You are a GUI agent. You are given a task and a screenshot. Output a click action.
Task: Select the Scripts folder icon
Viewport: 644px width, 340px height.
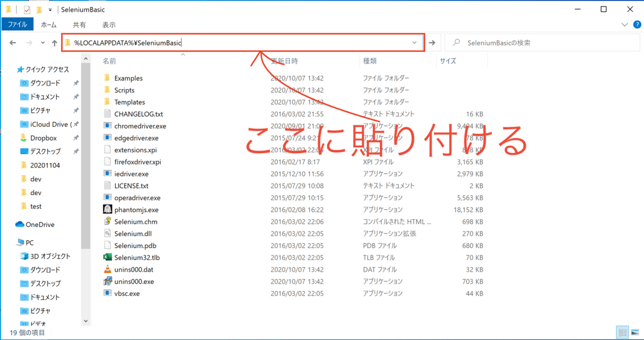coord(107,90)
